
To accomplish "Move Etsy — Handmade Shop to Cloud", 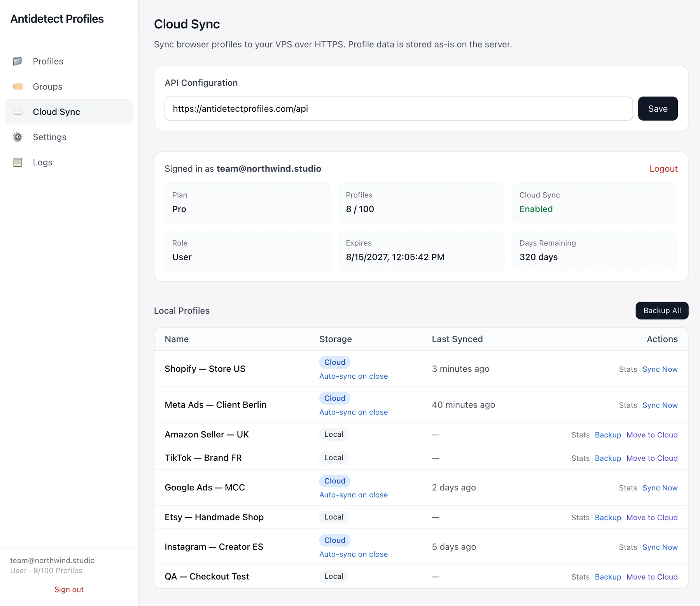I will coord(652,518).
